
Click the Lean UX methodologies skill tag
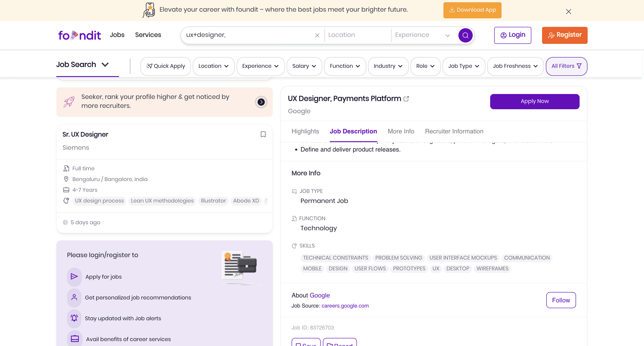coord(162,201)
